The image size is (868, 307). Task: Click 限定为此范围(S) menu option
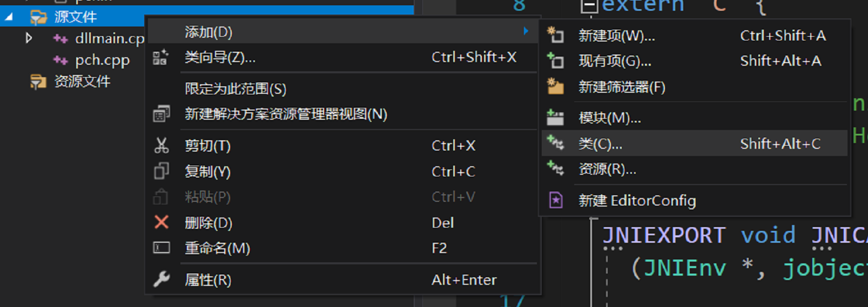tap(235, 89)
